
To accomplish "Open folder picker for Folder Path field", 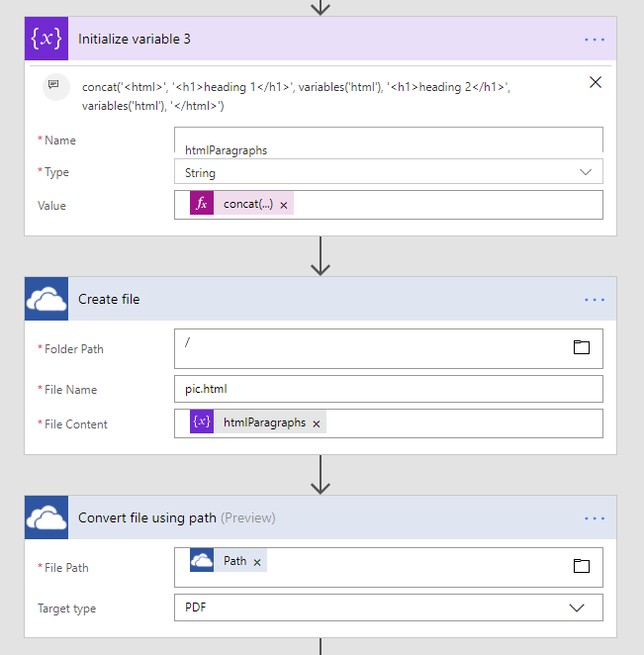I will pos(581,347).
